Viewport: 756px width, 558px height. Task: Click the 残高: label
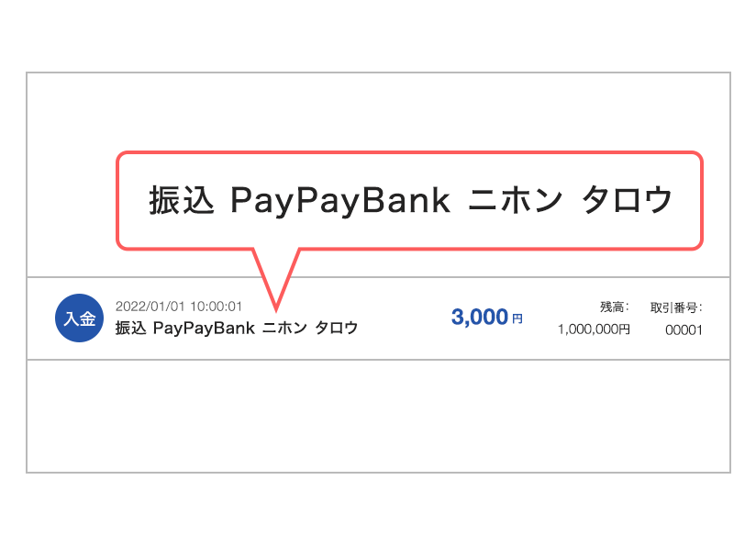(x=615, y=307)
